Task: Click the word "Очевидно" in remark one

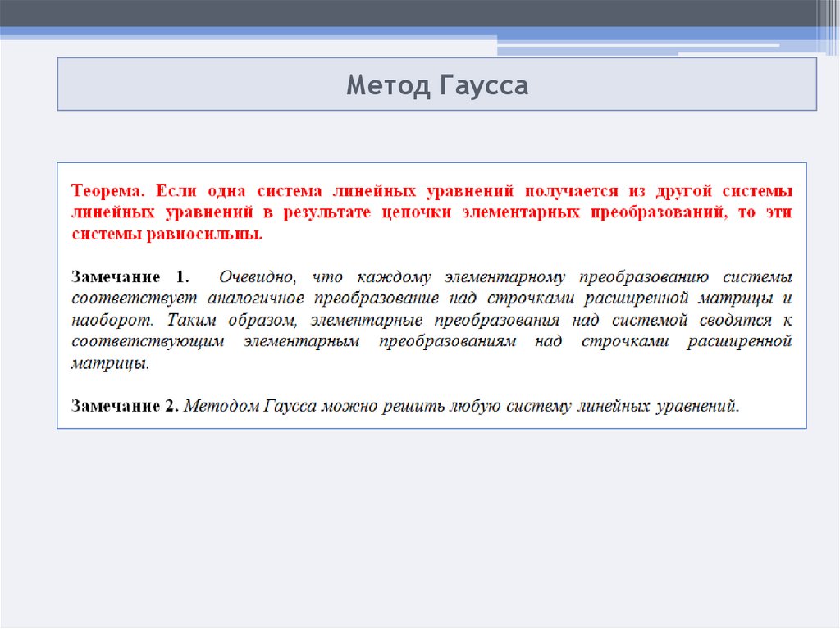Action: [x=253, y=276]
